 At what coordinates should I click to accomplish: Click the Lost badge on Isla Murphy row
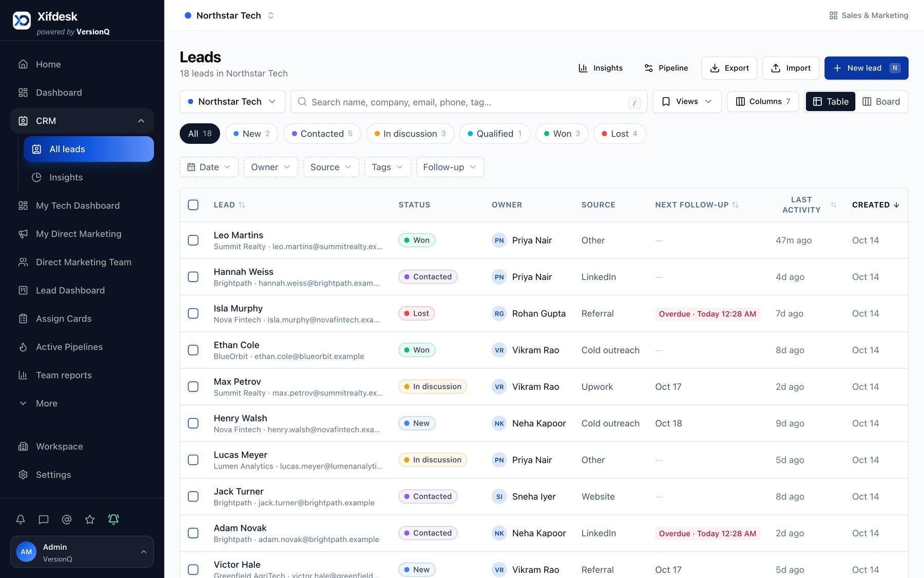[x=416, y=313]
